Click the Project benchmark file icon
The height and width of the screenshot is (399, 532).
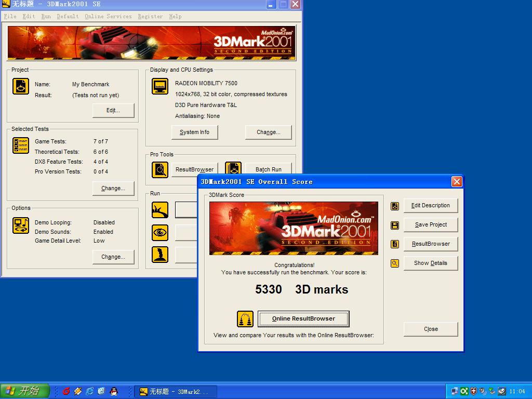point(21,86)
